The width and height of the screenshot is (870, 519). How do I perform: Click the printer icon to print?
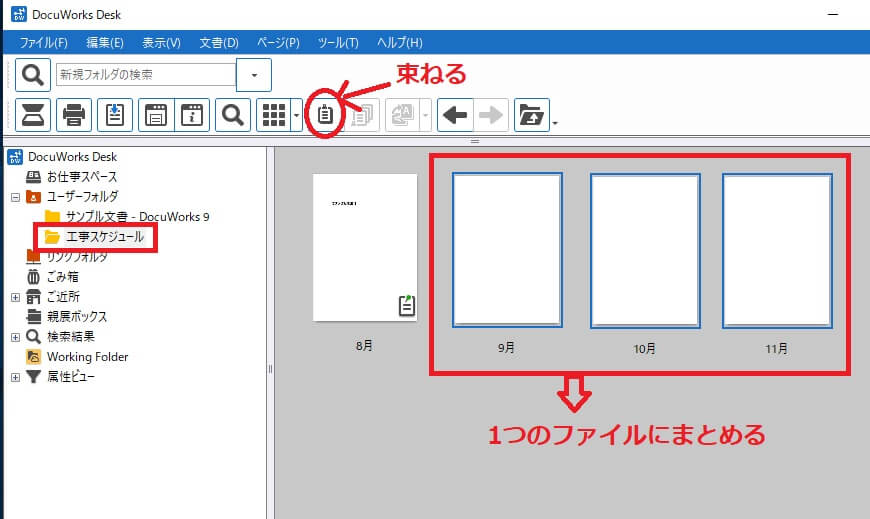pyautogui.click(x=74, y=115)
